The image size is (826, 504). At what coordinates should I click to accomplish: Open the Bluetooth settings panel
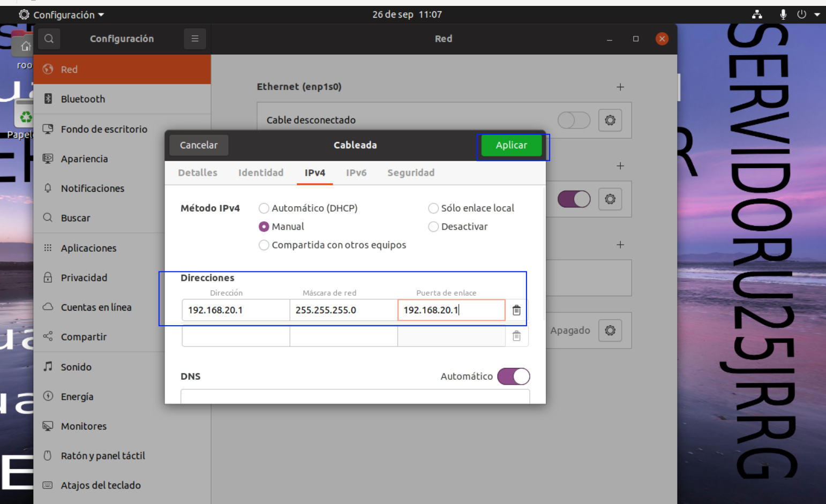pyautogui.click(x=122, y=99)
